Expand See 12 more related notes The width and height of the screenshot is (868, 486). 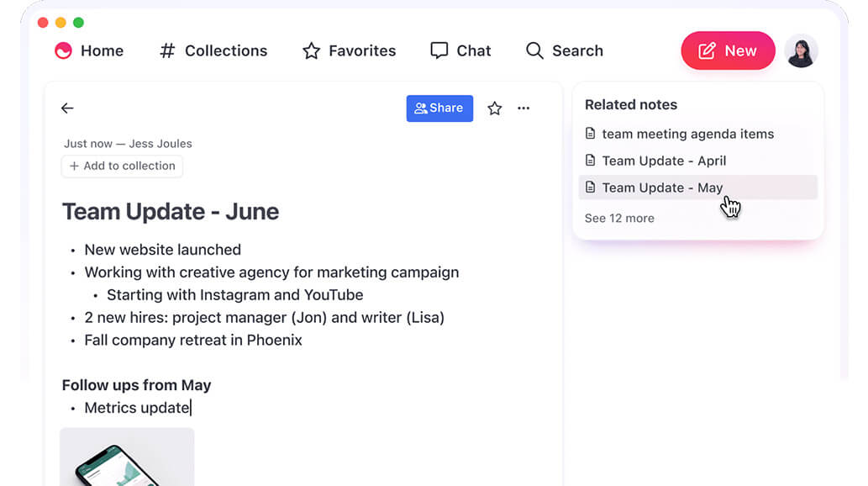click(619, 219)
